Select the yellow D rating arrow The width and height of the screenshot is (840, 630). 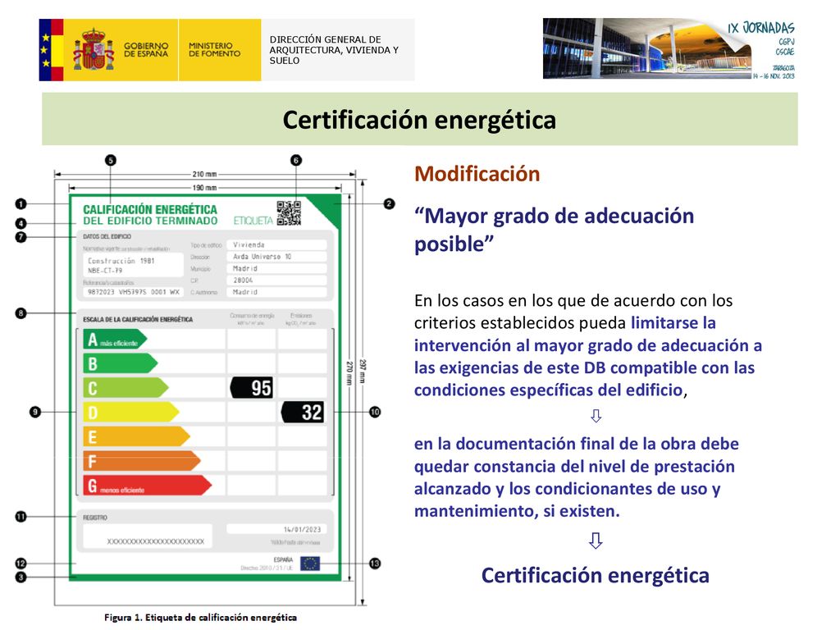130,412
